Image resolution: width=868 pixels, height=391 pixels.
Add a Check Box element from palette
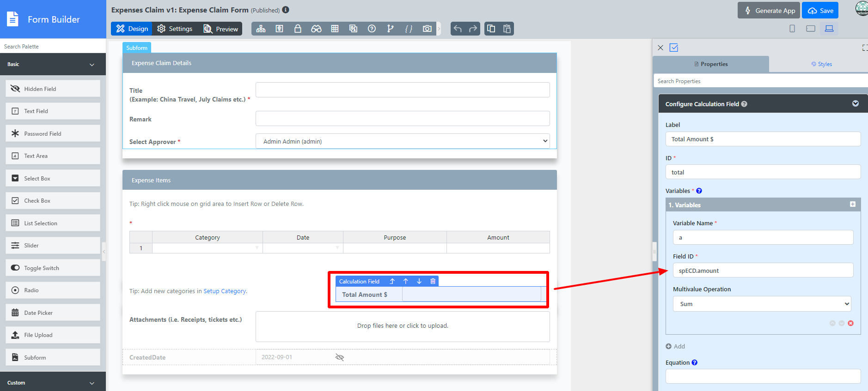[53, 201]
